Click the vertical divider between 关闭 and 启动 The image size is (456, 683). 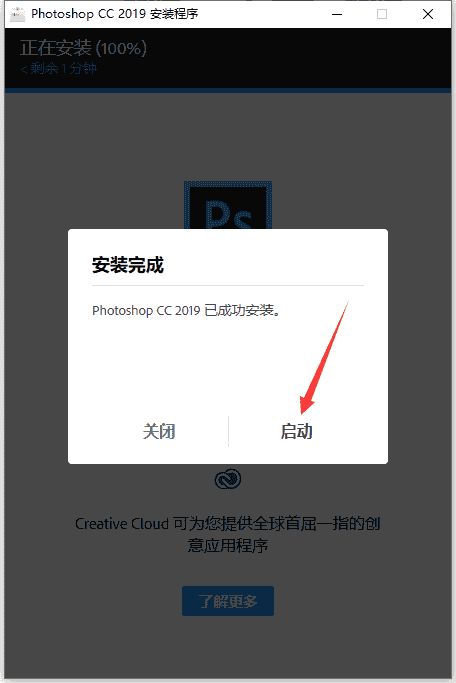tap(228, 431)
